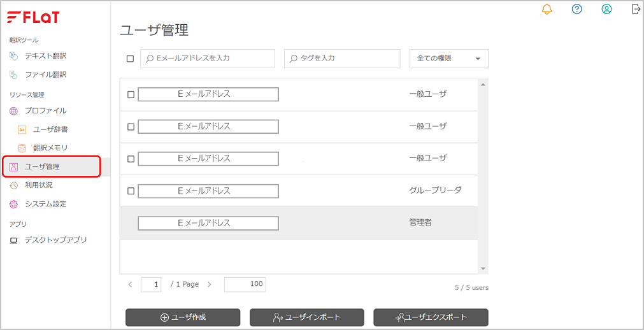Viewport: 644px width, 330px height.
Task: Open システム設定 page
Action: coord(46,204)
